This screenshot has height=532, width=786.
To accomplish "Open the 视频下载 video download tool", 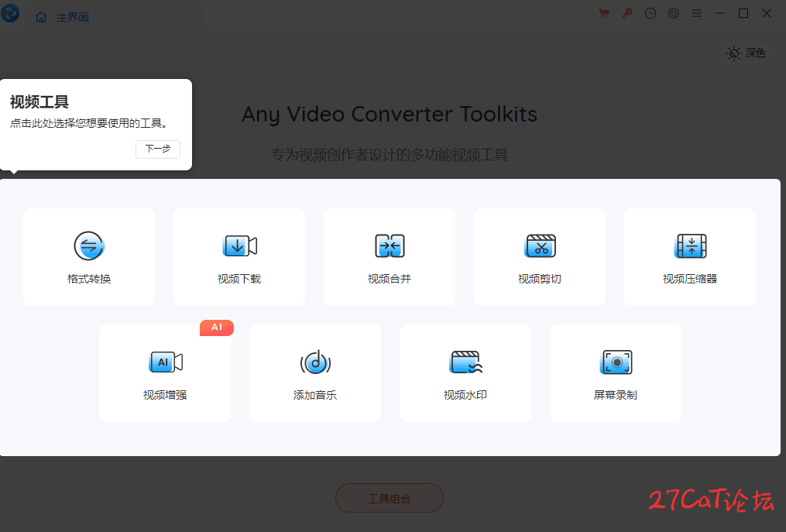I will pos(239,257).
